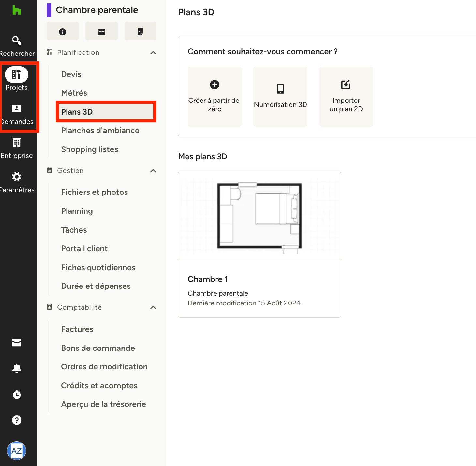476x466 pixels.
Task: Collapse the Gestion section chevron
Action: pyautogui.click(x=153, y=171)
